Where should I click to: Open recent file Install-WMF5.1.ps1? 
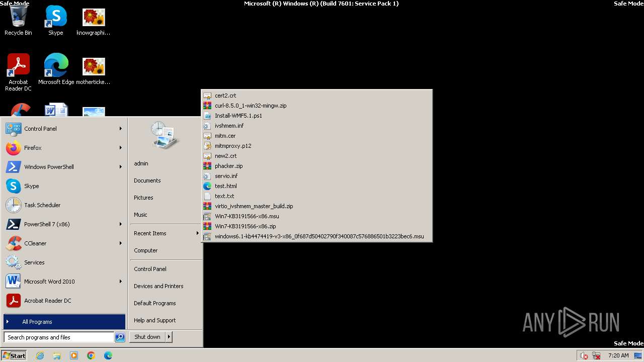316,116
